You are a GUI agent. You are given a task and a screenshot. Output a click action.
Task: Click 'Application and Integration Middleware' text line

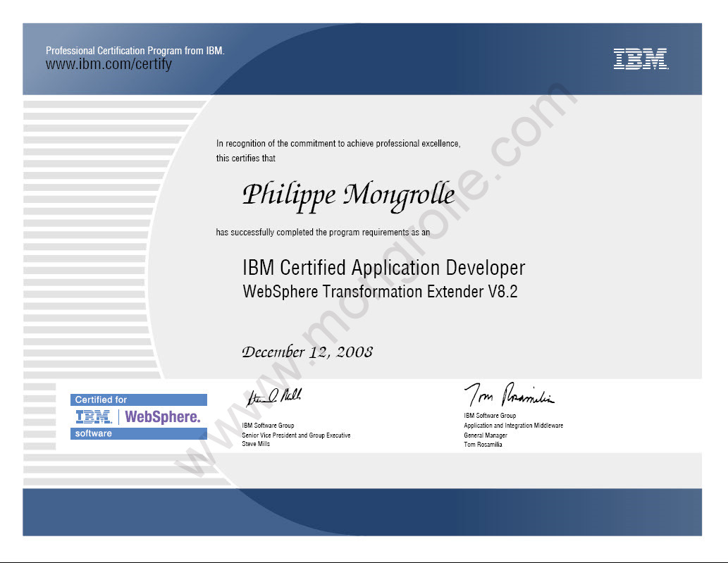coord(512,425)
